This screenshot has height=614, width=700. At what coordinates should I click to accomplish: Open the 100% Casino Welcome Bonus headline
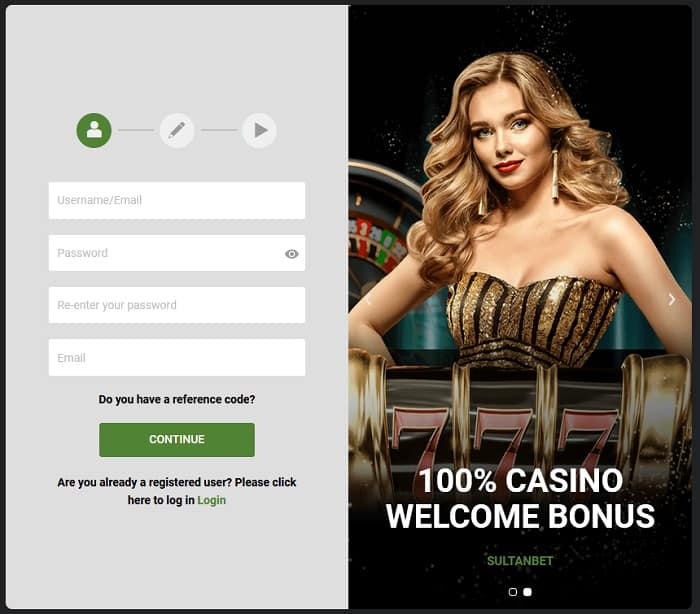(520, 498)
